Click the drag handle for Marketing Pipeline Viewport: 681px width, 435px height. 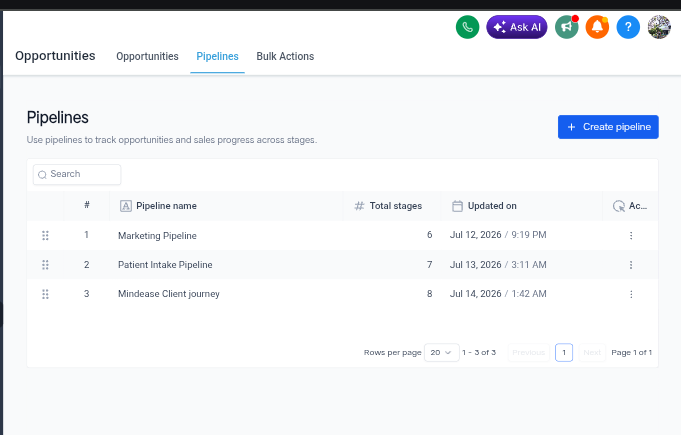coord(45,235)
